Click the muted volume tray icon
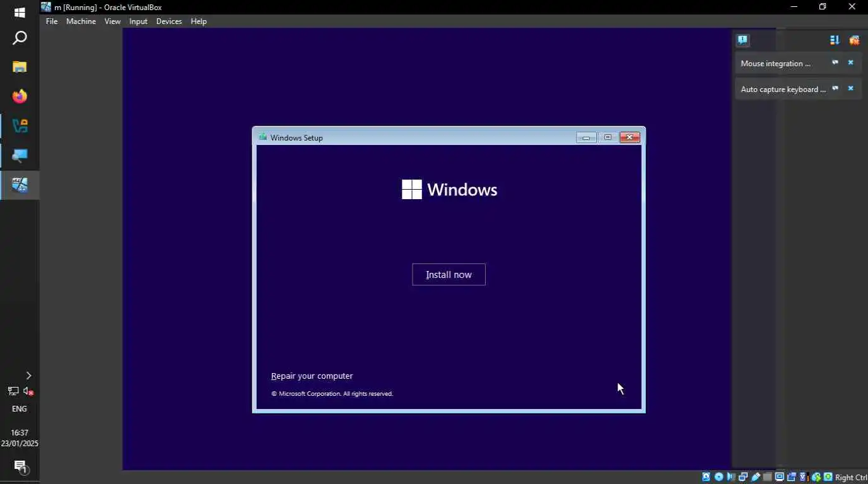This screenshot has height=484, width=868. point(28,391)
